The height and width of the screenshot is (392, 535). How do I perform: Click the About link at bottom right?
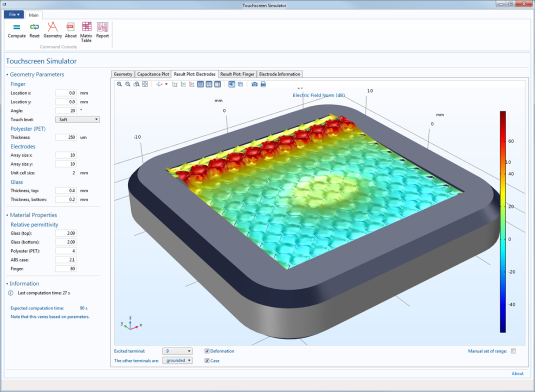pyautogui.click(x=517, y=374)
